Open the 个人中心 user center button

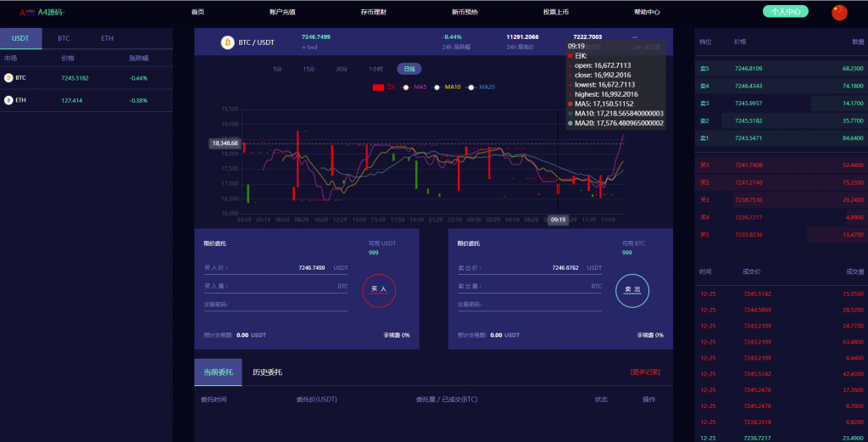(x=786, y=12)
